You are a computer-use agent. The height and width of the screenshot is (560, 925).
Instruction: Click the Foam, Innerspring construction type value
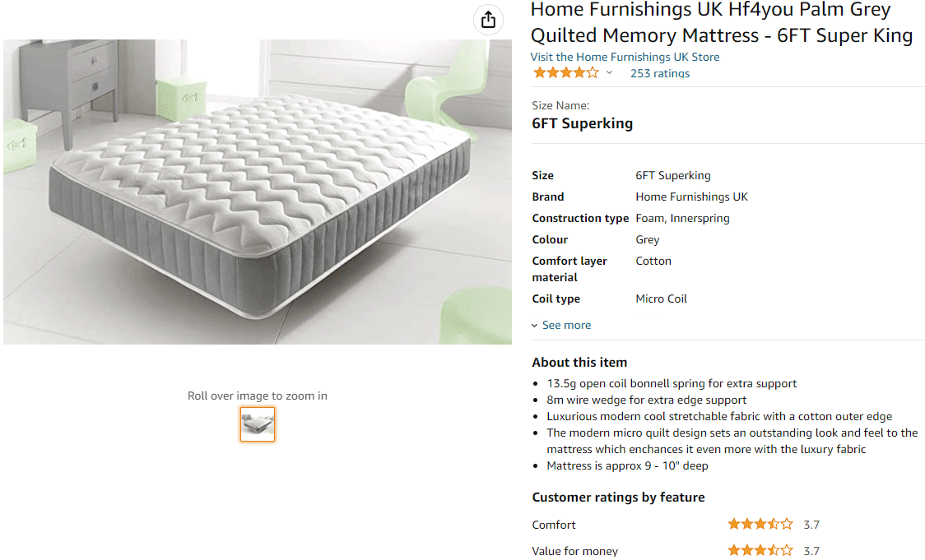point(682,218)
